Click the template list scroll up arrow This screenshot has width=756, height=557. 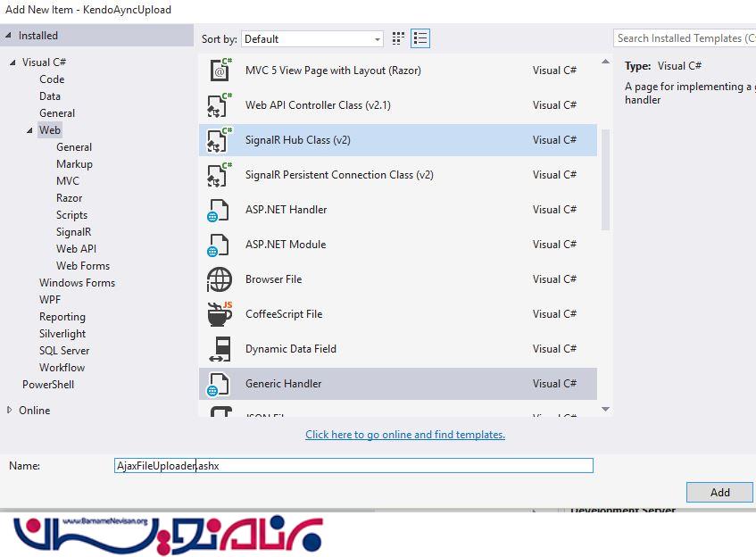605,62
